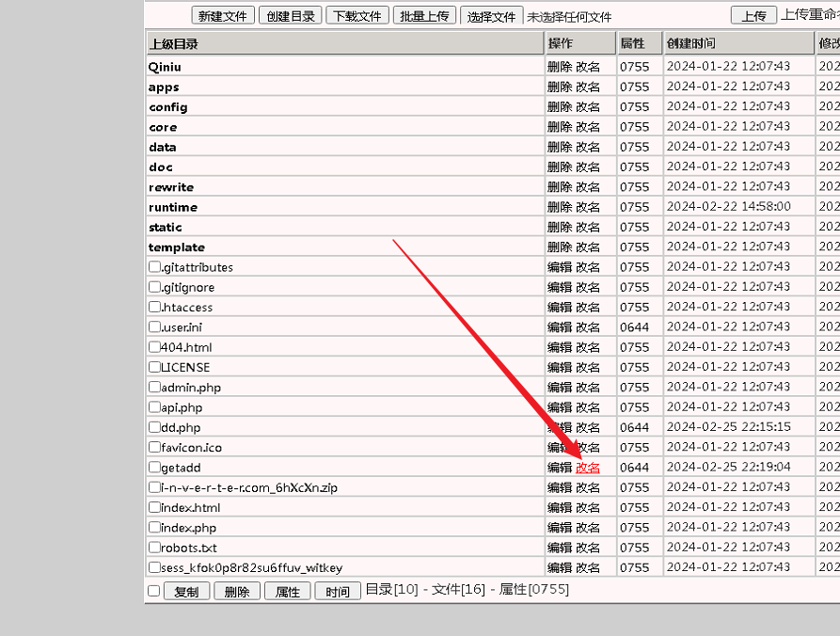Click 删除 for the runtime directory
Screen dimensions: 840x636
[559, 207]
